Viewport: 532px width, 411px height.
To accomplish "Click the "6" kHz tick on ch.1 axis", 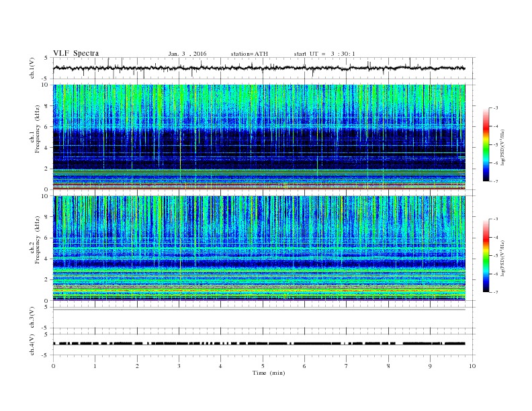I will [x=46, y=127].
